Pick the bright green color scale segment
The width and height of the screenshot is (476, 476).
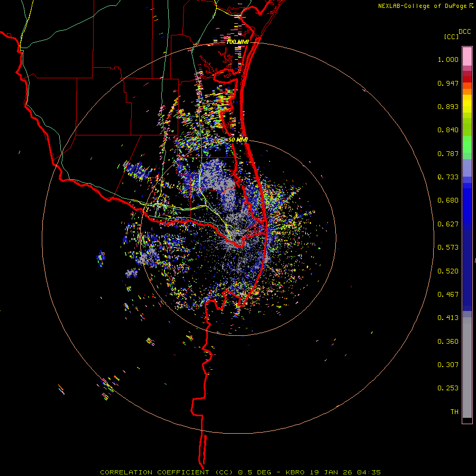click(467, 144)
